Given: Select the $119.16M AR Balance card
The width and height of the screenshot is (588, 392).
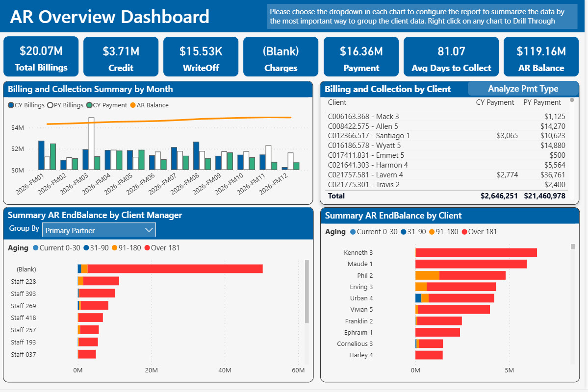Looking at the screenshot, I should point(541,56).
